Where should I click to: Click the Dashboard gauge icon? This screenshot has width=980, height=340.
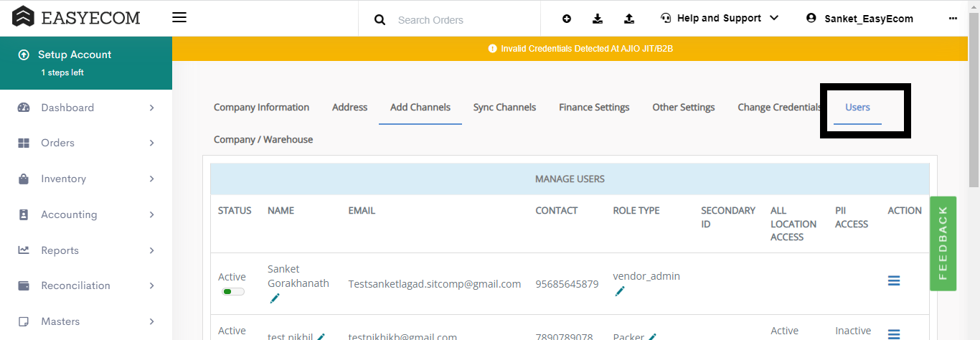24,108
